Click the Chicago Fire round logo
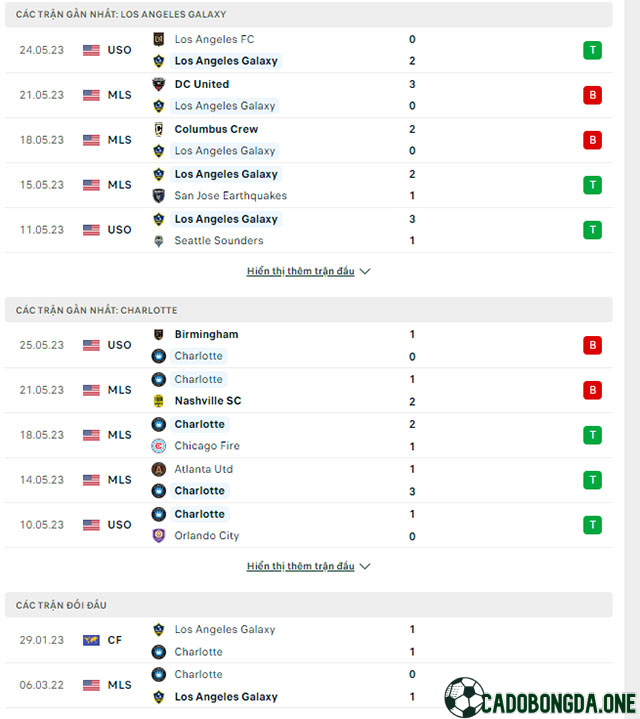 [159, 446]
